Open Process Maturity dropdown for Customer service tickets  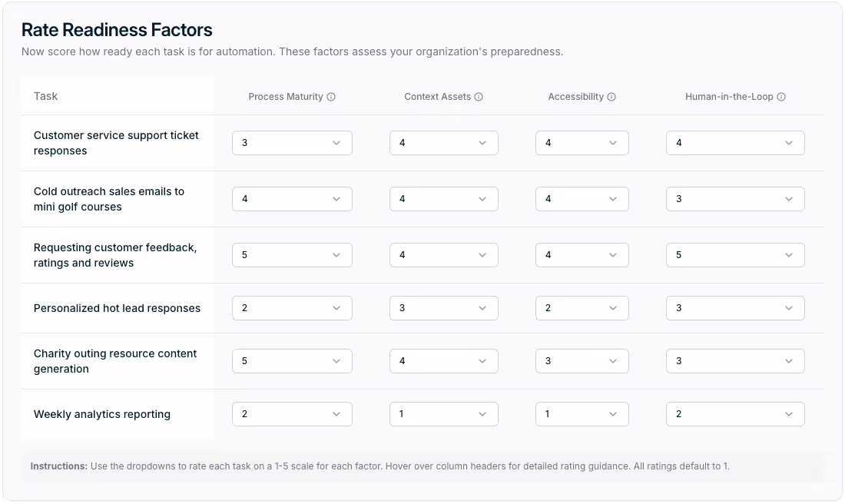pyautogui.click(x=292, y=143)
